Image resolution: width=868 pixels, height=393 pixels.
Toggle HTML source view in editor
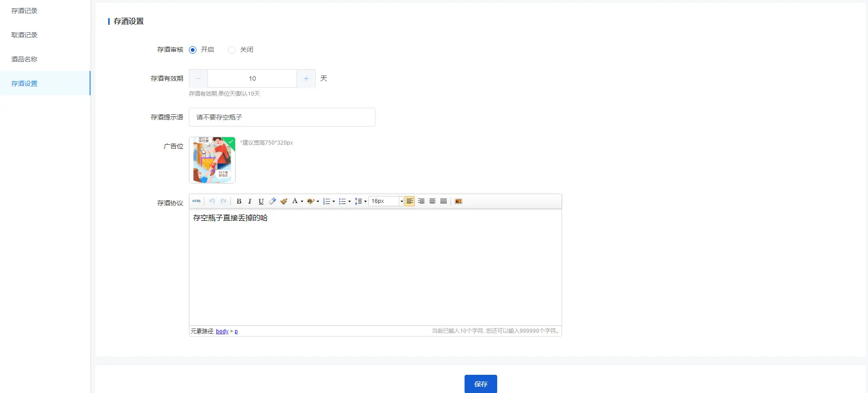[196, 201]
